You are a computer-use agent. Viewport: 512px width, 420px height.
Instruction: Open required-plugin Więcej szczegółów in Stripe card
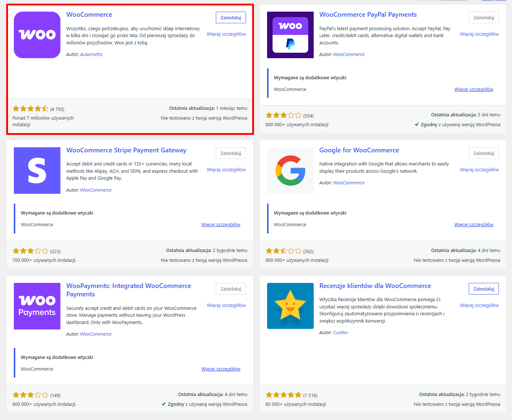(221, 224)
